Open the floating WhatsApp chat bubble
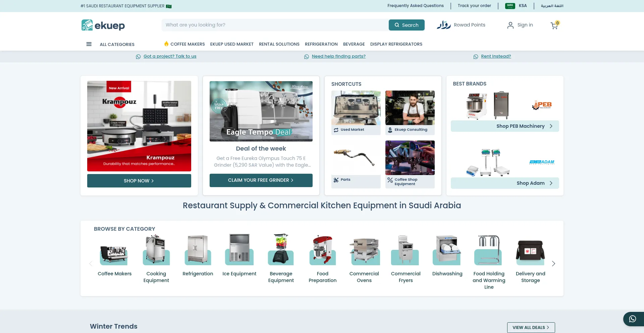 coord(633,319)
